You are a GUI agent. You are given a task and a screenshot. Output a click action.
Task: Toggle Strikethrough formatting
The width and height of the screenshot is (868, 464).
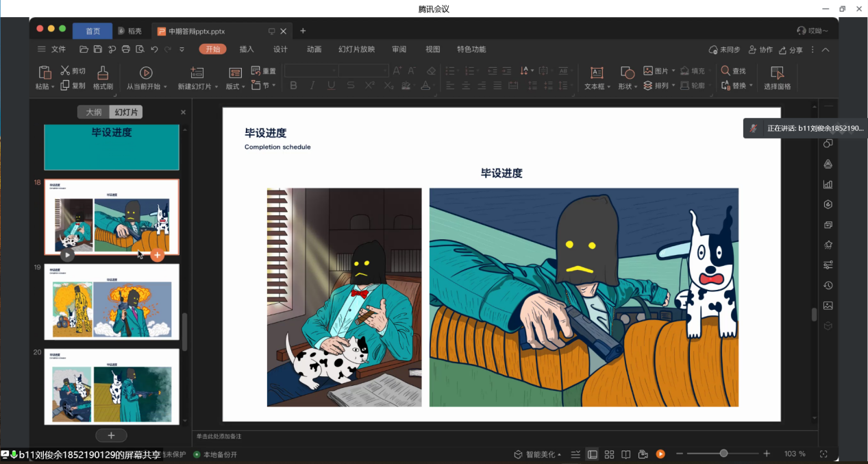click(x=351, y=86)
